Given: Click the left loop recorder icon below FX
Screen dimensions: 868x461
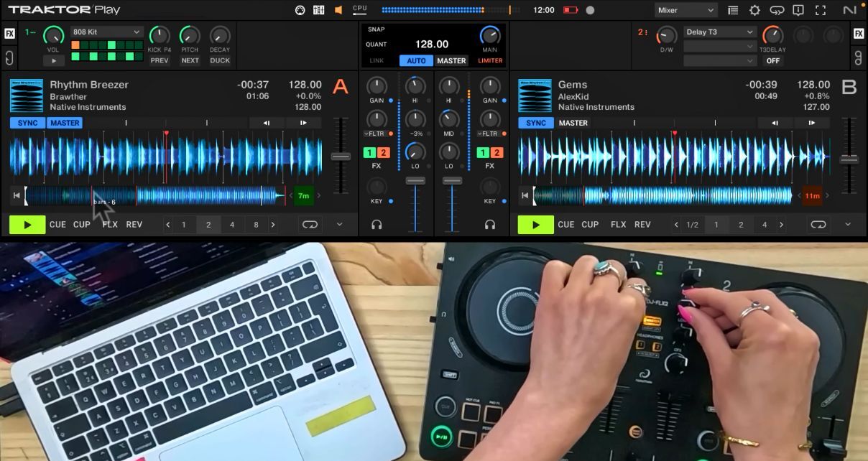Looking at the screenshot, I should pyautogui.click(x=9, y=57).
